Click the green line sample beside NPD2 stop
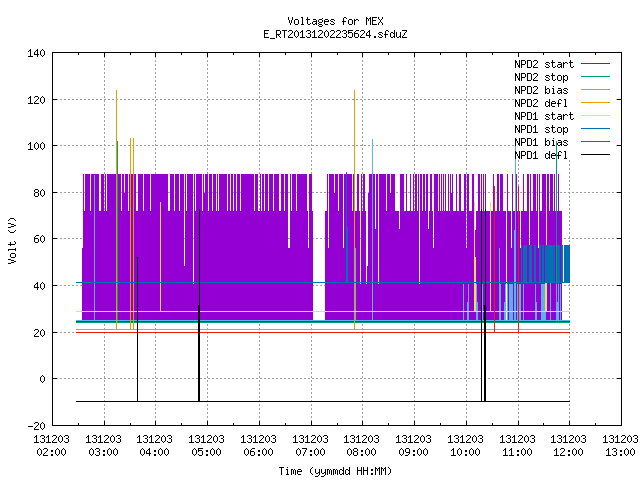640x480 pixels. point(595,77)
